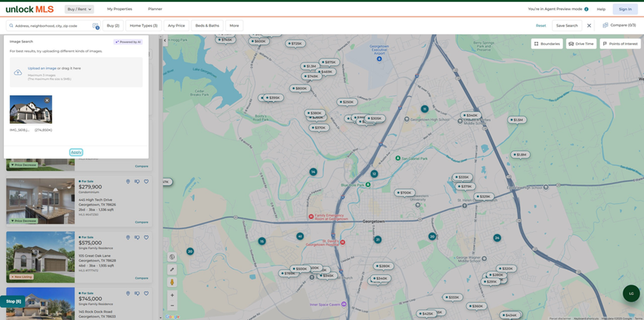Click the image search camera icon in search box
The image size is (644, 320).
pos(95,26)
